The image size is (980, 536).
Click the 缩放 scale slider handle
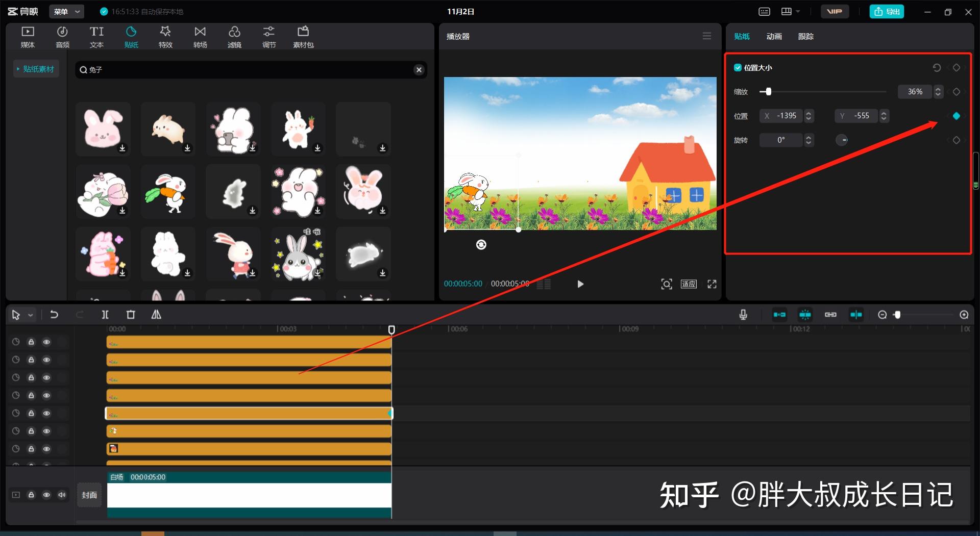(768, 92)
